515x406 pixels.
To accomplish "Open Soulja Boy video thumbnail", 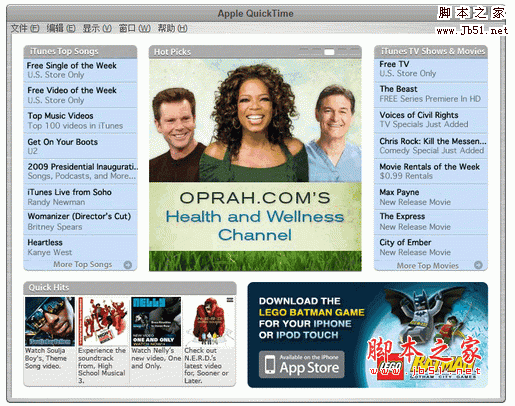I will click(50, 322).
